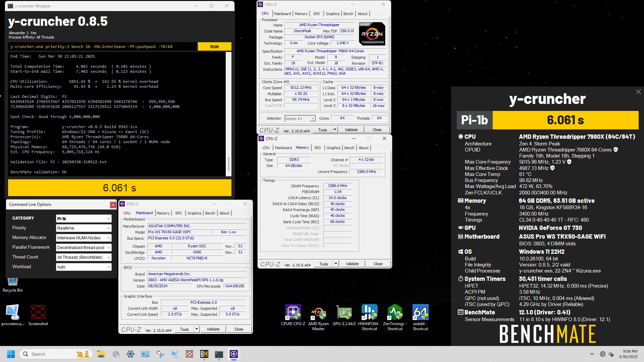The width and height of the screenshot is (644, 362).
Task: Open the CPU-Z taskbar icon
Action: click(233, 354)
